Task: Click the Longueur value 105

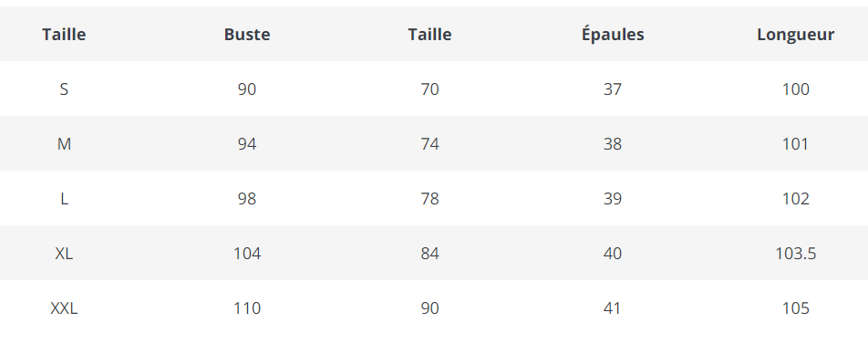Action: pyautogui.click(x=795, y=308)
